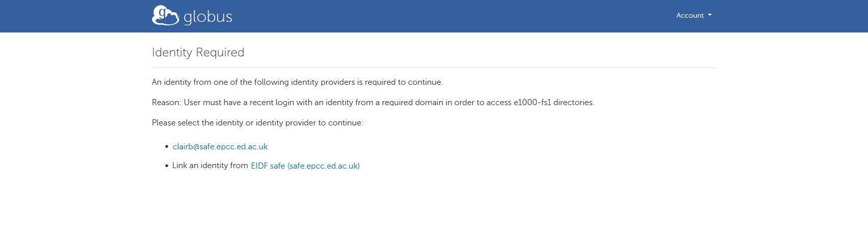Click the blank white area below the list
Screen dimensions: 868x226
[432, 201]
